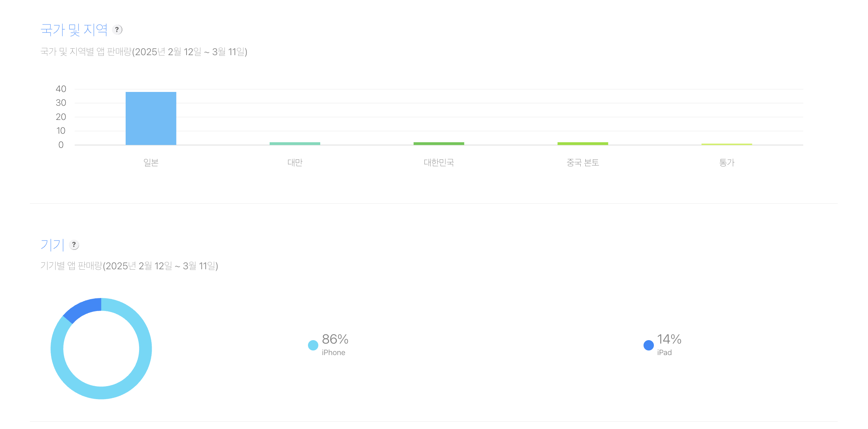868x429 pixels.
Task: Click the 0 y-axis label
Action: [61, 145]
